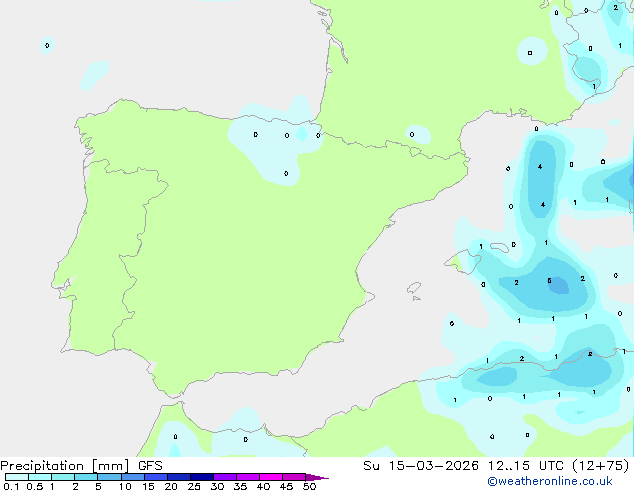Pick the 10–15 mm blue legend swatch
Image resolution: width=634 pixels, height=490 pixels.
[x=133, y=477]
